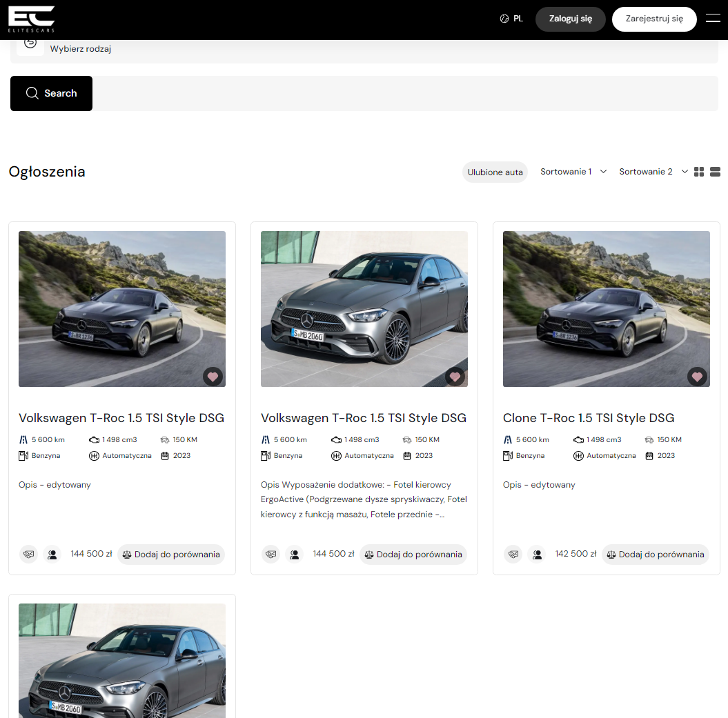728x718 pixels.
Task: Open silver Mercedes photo in second card
Action: pyautogui.click(x=364, y=309)
